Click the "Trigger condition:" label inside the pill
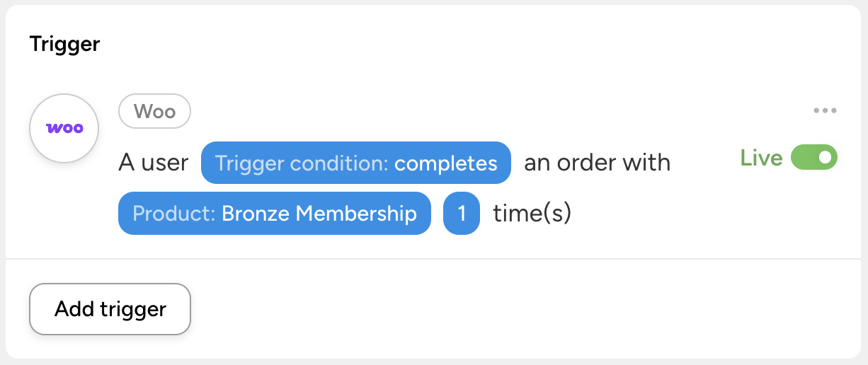This screenshot has height=365, width=868. 302,163
